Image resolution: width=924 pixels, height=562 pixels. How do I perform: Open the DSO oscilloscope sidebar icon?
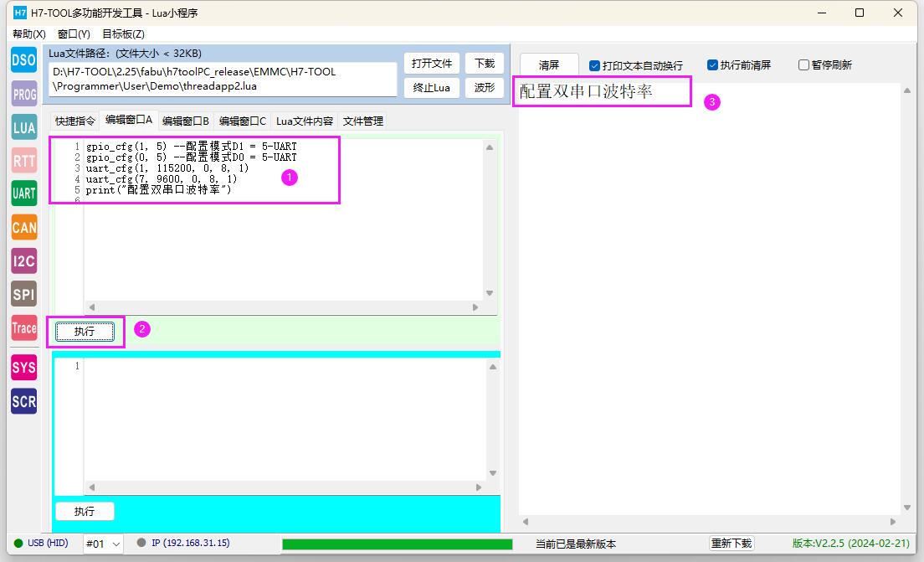click(x=23, y=60)
